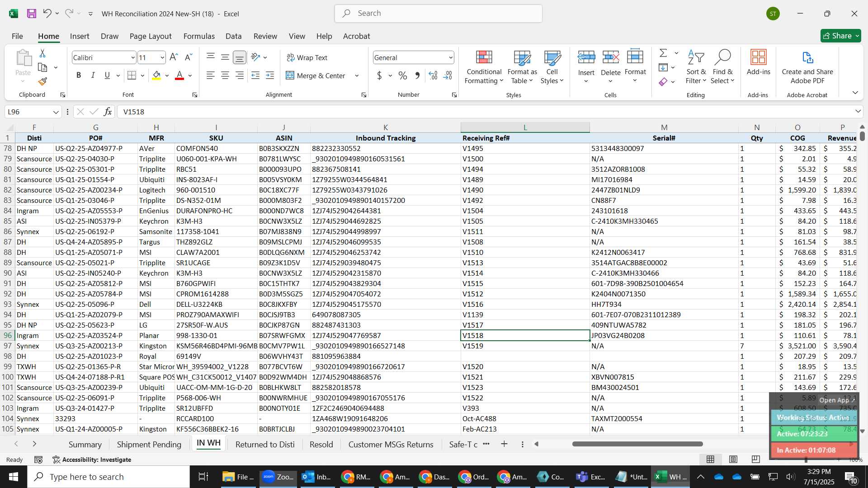Screen dimensions: 868x488
Task: Toggle Align Right button
Action: (x=240, y=75)
